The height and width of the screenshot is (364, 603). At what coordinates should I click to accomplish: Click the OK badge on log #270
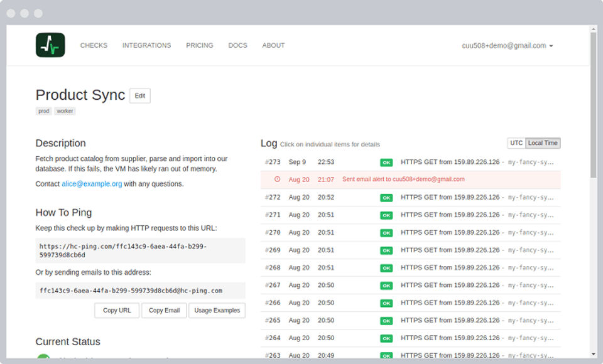pyautogui.click(x=386, y=233)
